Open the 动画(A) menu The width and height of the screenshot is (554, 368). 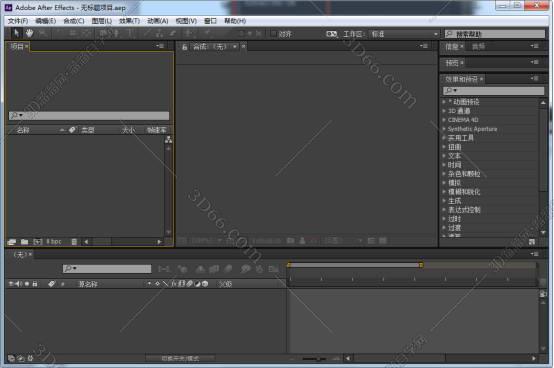(158, 21)
